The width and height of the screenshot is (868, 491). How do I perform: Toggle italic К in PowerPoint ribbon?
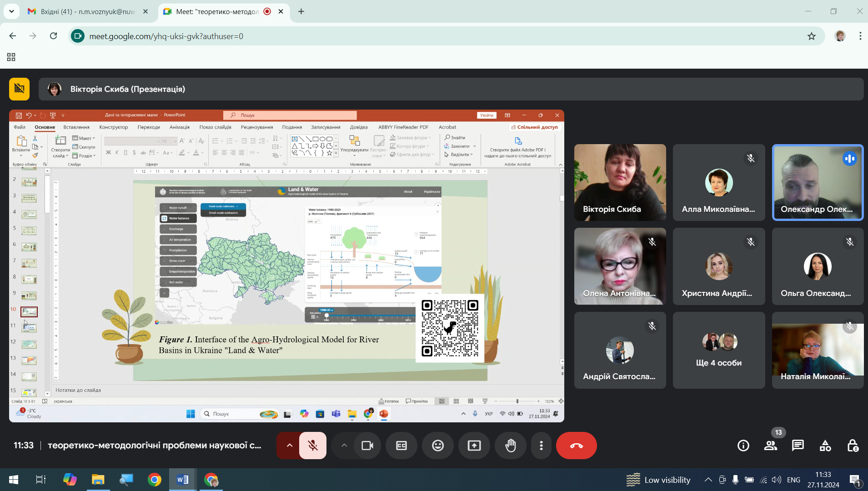117,153
